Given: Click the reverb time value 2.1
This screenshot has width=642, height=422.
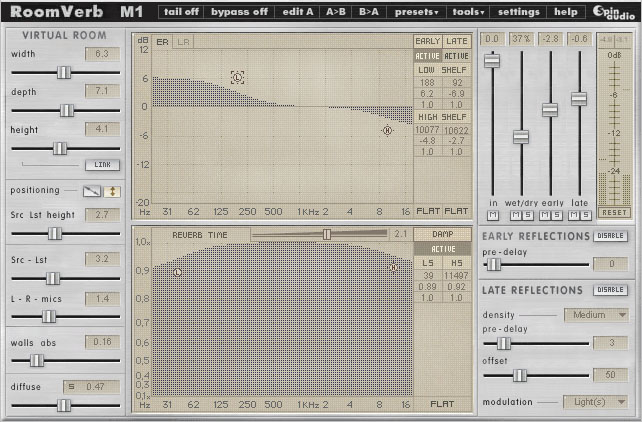Looking at the screenshot, I should (400, 234).
